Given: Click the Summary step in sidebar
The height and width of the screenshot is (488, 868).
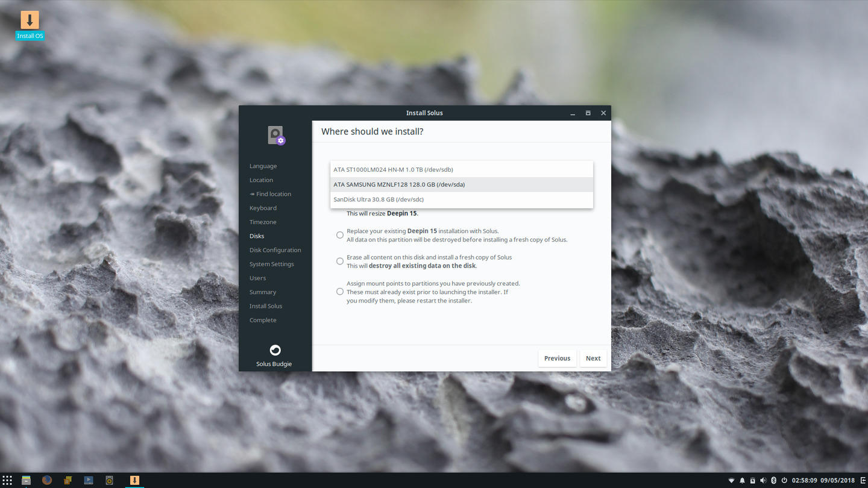Looking at the screenshot, I should tap(263, 292).
